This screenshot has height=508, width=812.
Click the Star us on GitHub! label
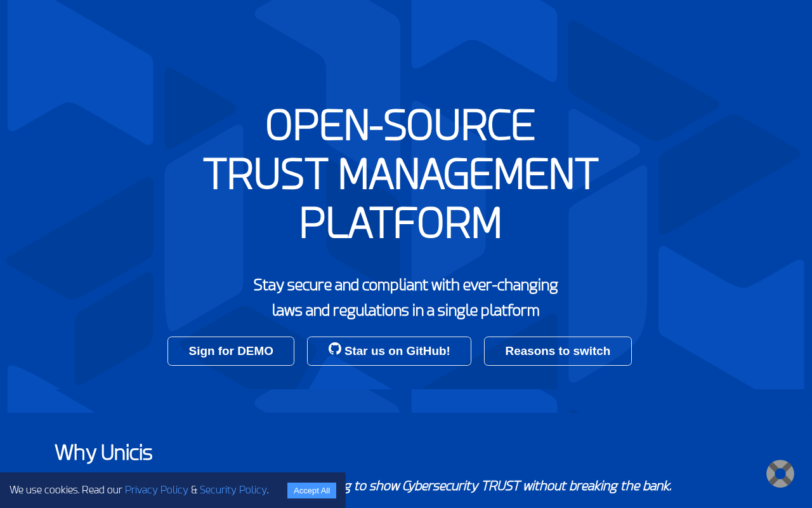(397, 351)
